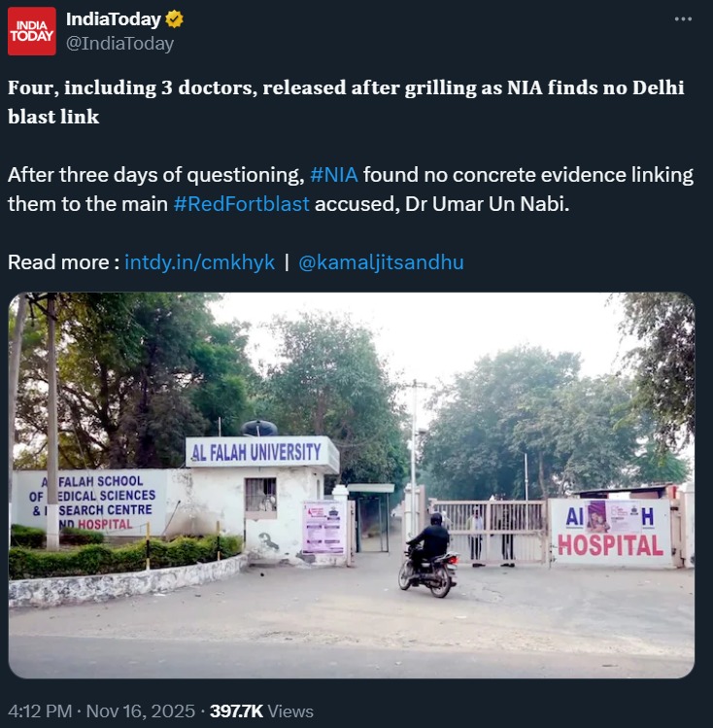
Task: Click the red HOSPITAL sign in photo
Action: pyautogui.click(x=611, y=544)
